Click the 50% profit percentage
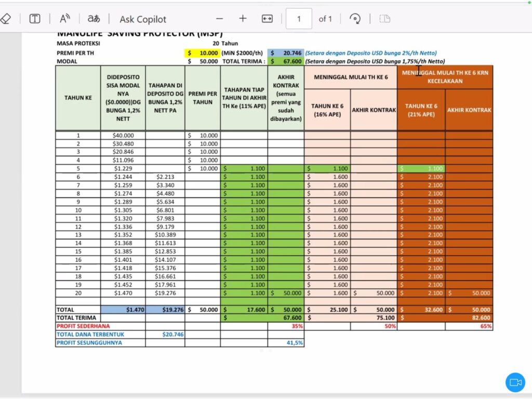This screenshot has height=399, width=532. [x=390, y=326]
